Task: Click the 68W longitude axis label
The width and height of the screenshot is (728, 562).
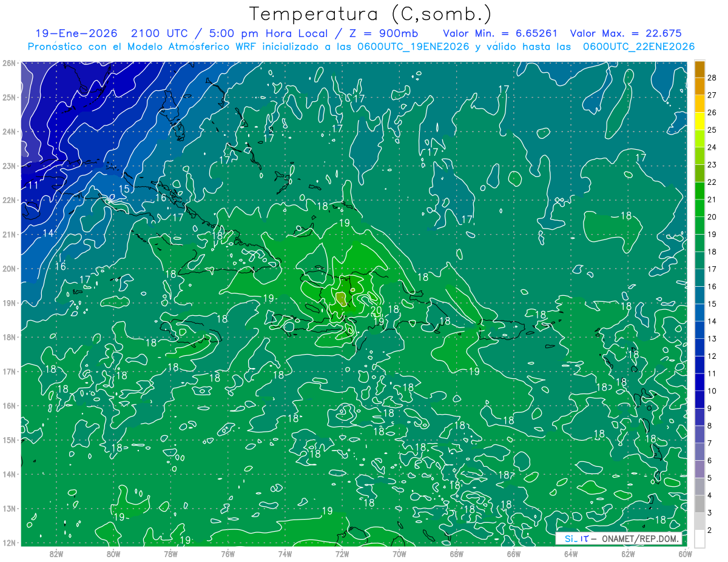Action: (x=456, y=554)
